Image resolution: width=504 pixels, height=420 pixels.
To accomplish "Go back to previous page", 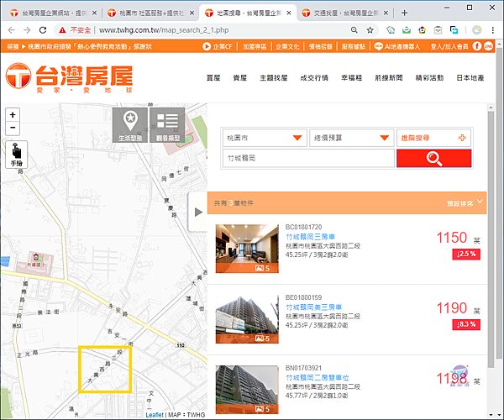I will 11,30.
